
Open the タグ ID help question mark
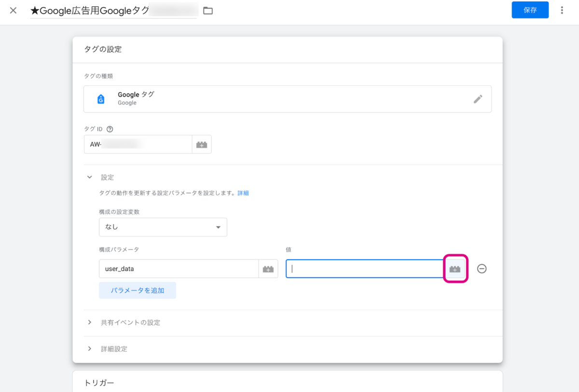[110, 129]
